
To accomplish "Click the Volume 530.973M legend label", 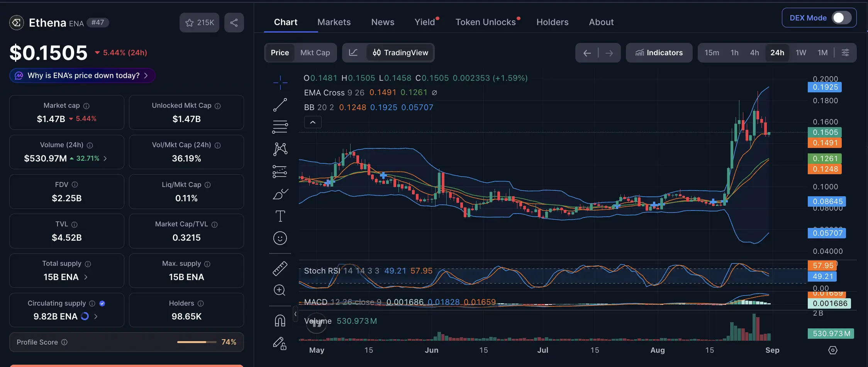I will tap(341, 321).
